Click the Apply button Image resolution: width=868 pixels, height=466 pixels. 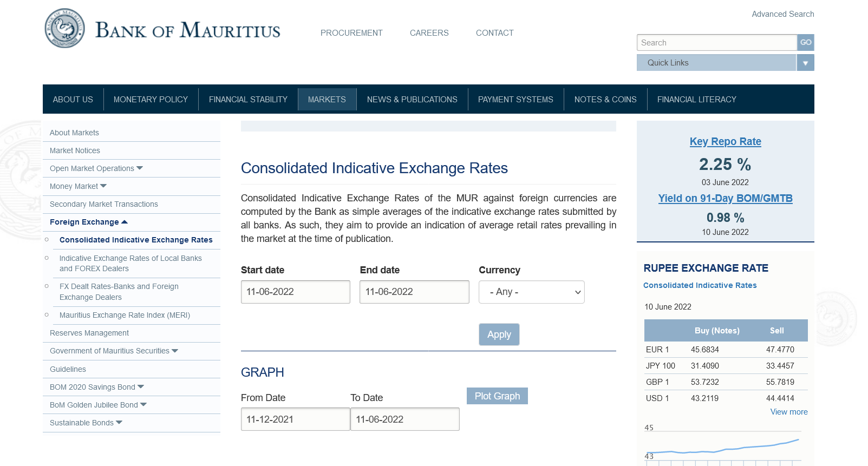499,334
